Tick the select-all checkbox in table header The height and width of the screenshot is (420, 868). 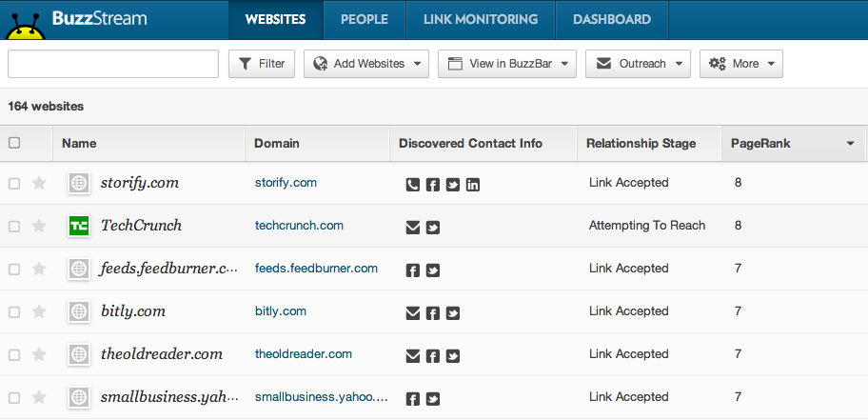click(x=14, y=143)
